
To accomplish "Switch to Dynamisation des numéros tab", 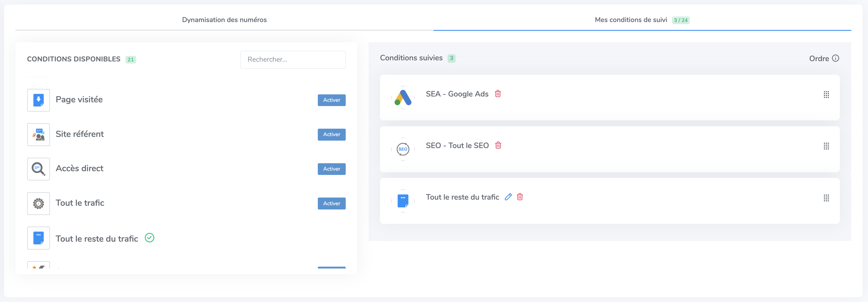I will coord(224,20).
